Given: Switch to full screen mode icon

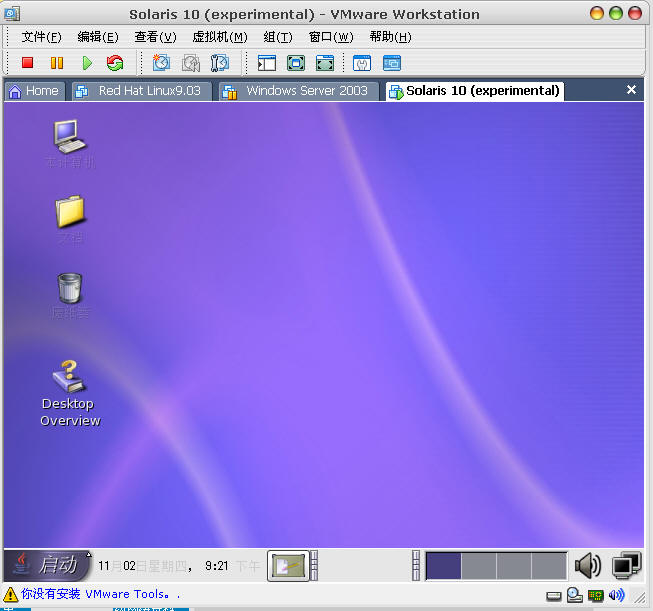Looking at the screenshot, I should [x=296, y=63].
